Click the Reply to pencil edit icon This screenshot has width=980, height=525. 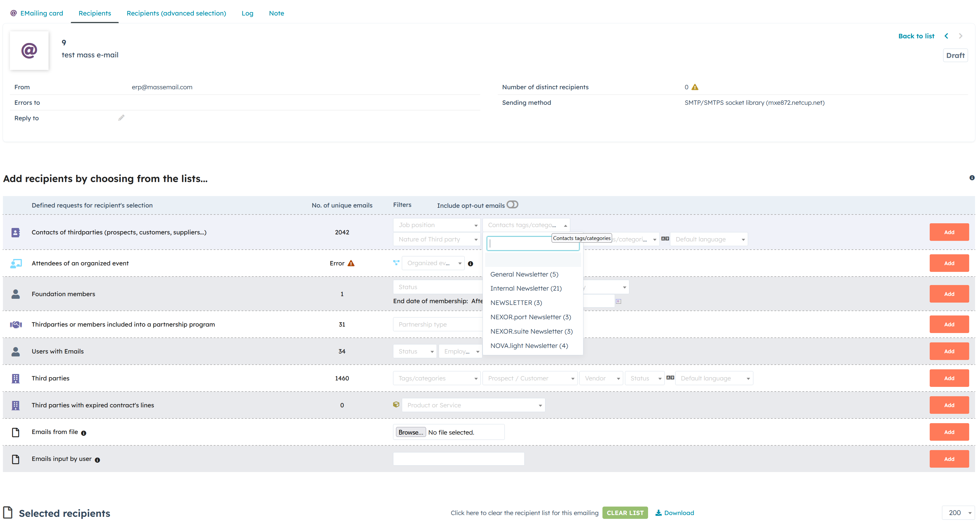121,118
